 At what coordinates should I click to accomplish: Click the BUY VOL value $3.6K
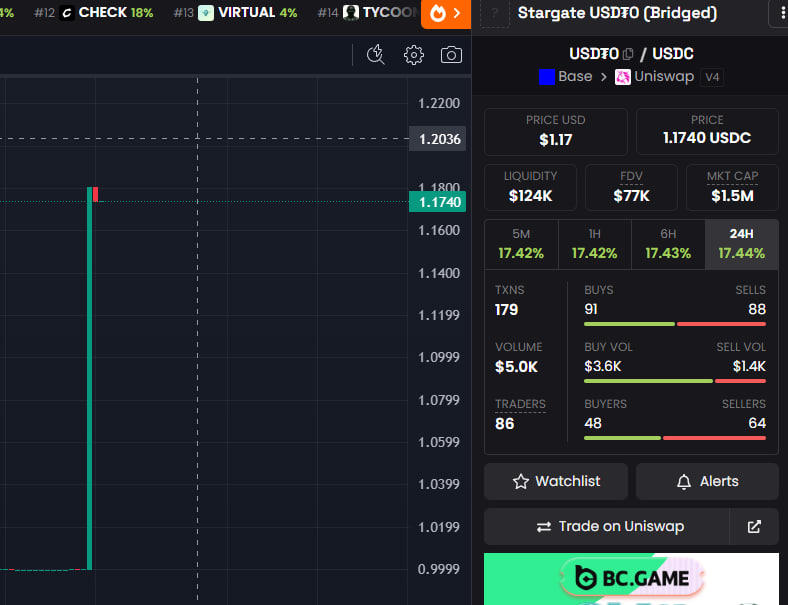click(603, 366)
